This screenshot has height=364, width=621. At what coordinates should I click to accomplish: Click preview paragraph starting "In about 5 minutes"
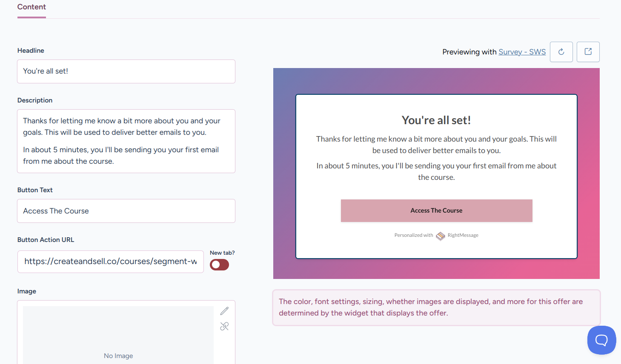[436, 171]
